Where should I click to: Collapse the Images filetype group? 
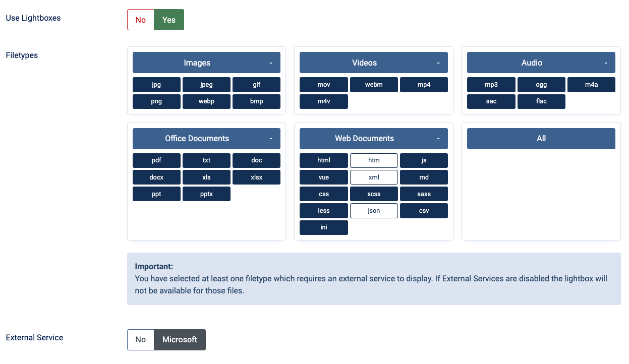[x=271, y=63]
